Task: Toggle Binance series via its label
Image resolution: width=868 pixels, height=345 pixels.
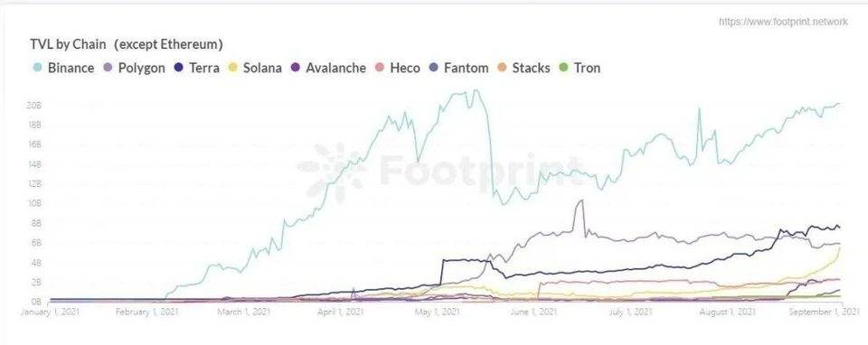Action: click(x=71, y=68)
